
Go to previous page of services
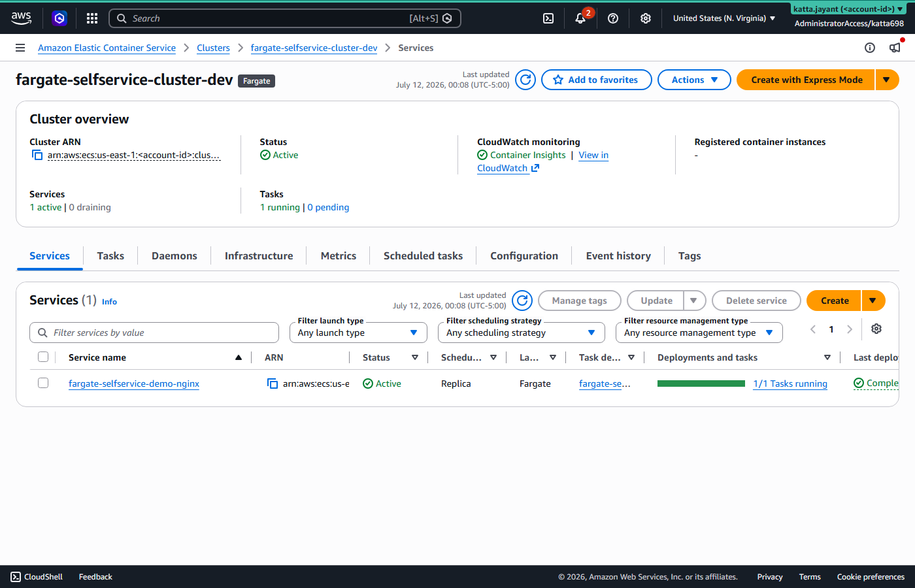(x=813, y=329)
